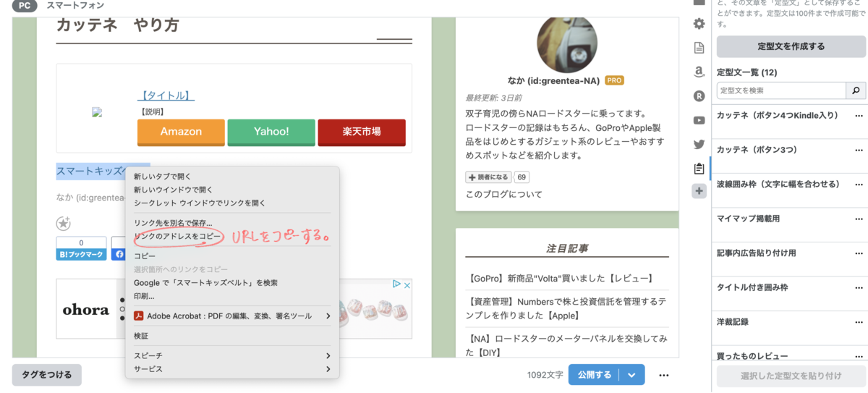The image size is (868, 393).
Task: Open more options for 記事内広告貼り付け用
Action: [859, 253]
